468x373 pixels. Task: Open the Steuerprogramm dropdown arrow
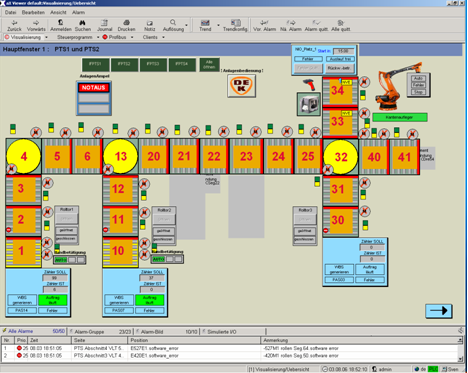click(x=98, y=37)
